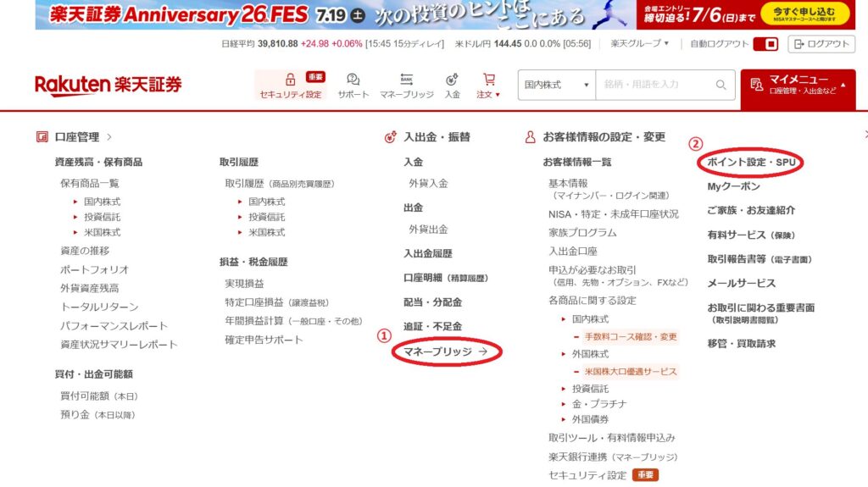The image size is (868, 487).
Task: Open 投資信託 under 保有商品一覧
Action: (x=103, y=217)
